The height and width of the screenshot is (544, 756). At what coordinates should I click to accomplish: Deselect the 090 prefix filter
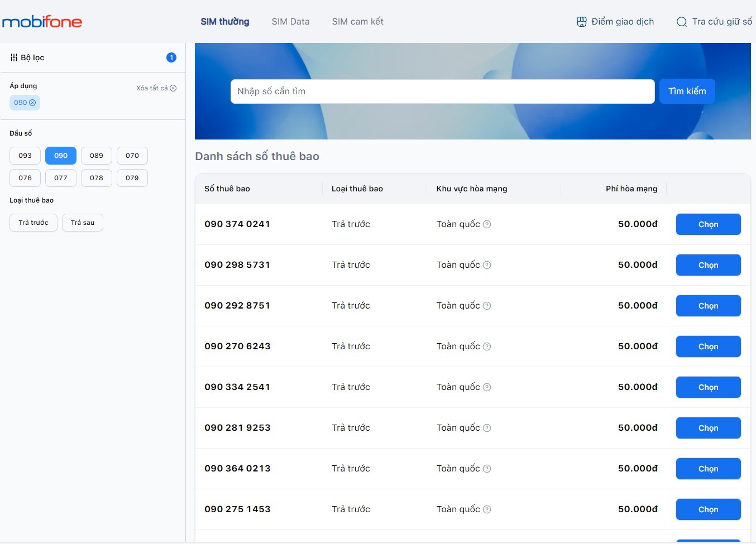tap(60, 156)
